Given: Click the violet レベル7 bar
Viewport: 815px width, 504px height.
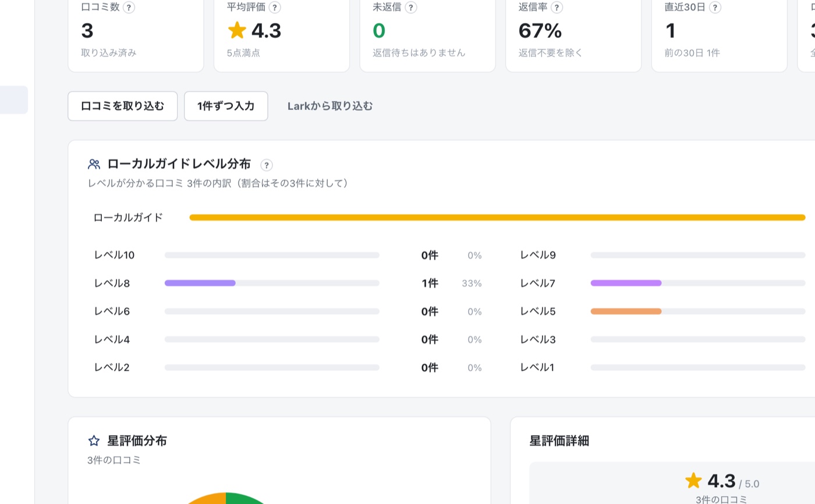Looking at the screenshot, I should (626, 283).
